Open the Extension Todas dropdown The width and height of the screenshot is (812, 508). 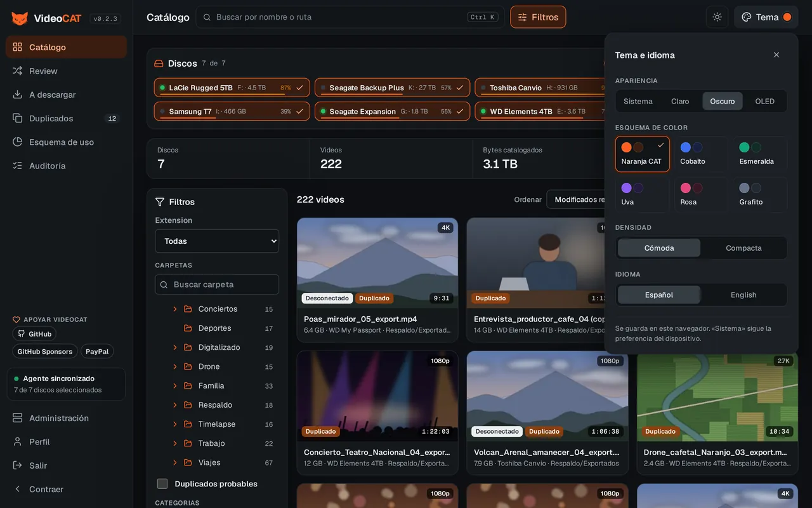[x=217, y=241]
